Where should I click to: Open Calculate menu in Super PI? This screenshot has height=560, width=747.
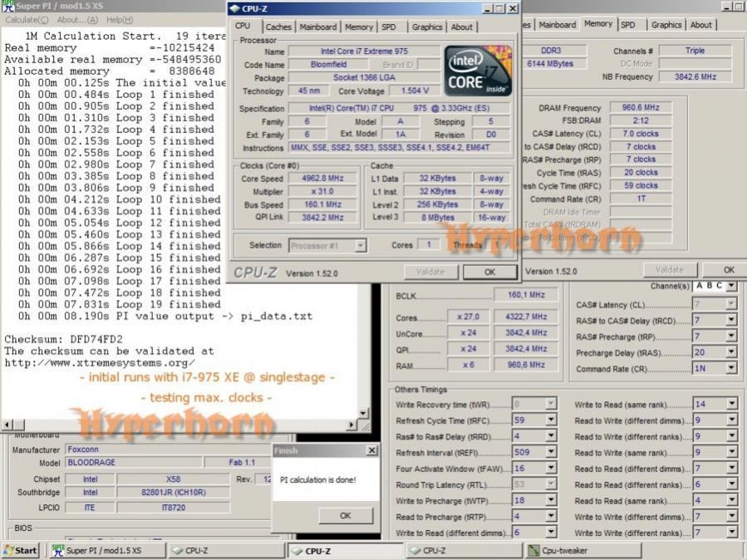[27, 20]
